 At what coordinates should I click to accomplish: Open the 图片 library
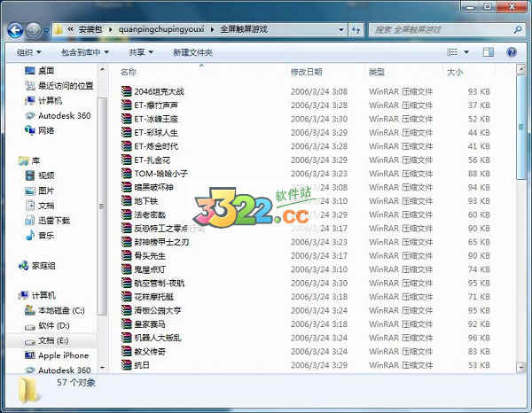coord(40,191)
